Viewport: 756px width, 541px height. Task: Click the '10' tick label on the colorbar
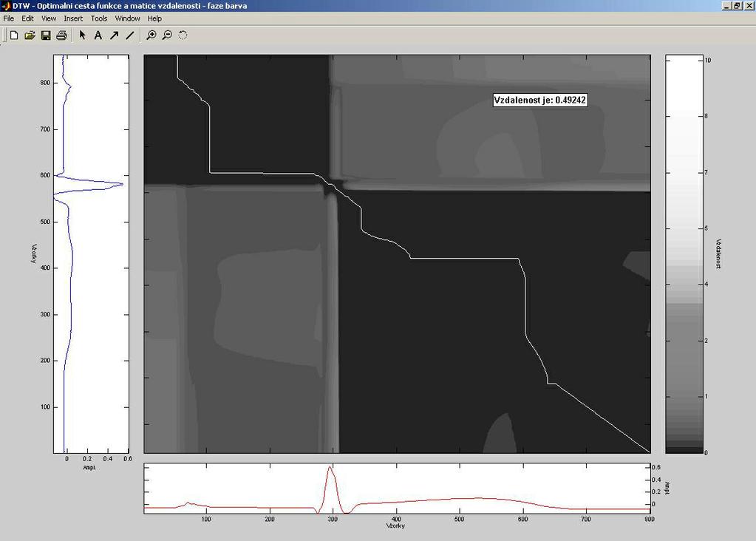click(708, 61)
